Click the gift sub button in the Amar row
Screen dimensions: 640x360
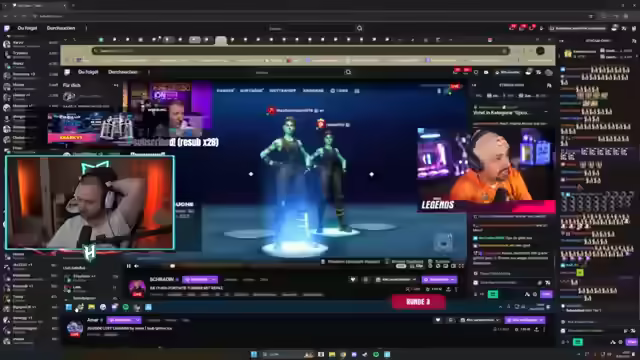[480, 320]
